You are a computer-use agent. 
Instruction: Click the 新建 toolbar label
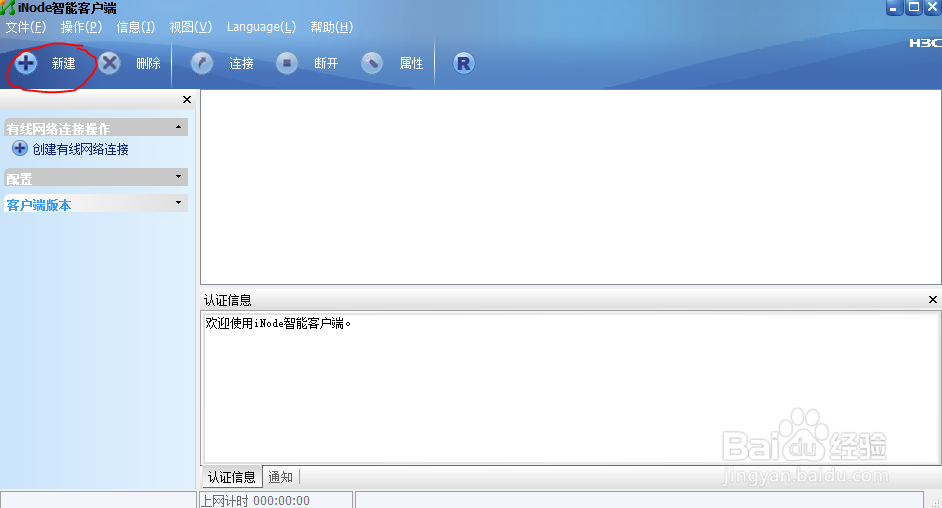(x=63, y=64)
